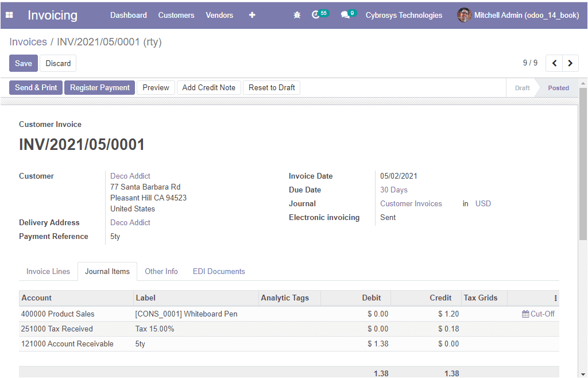The height and width of the screenshot is (378, 588).
Task: Open the debug bug icon menu
Action: pyautogui.click(x=297, y=15)
